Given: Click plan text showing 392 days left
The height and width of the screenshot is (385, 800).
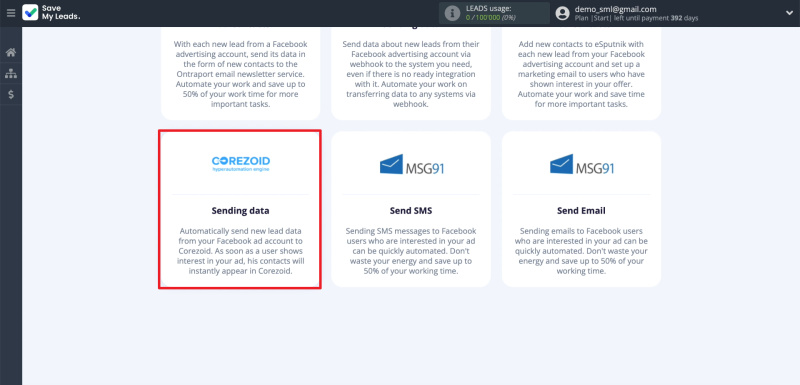Looking at the screenshot, I should pos(636,18).
